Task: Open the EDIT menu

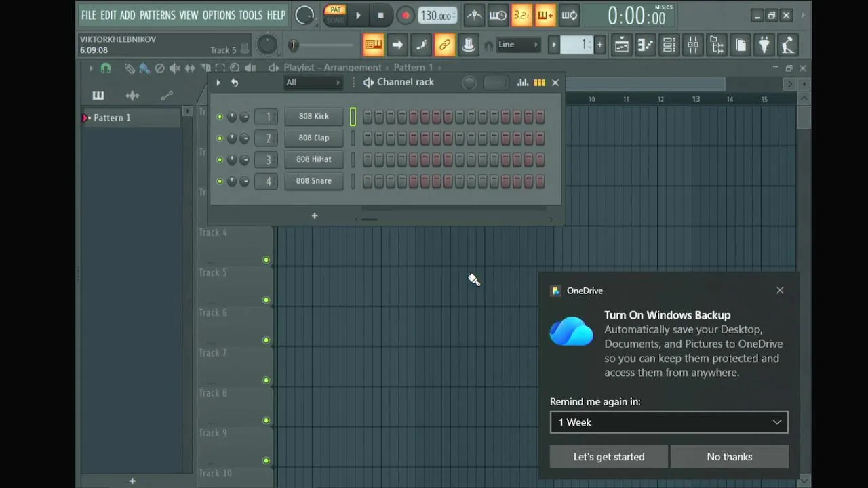Action: tap(108, 15)
